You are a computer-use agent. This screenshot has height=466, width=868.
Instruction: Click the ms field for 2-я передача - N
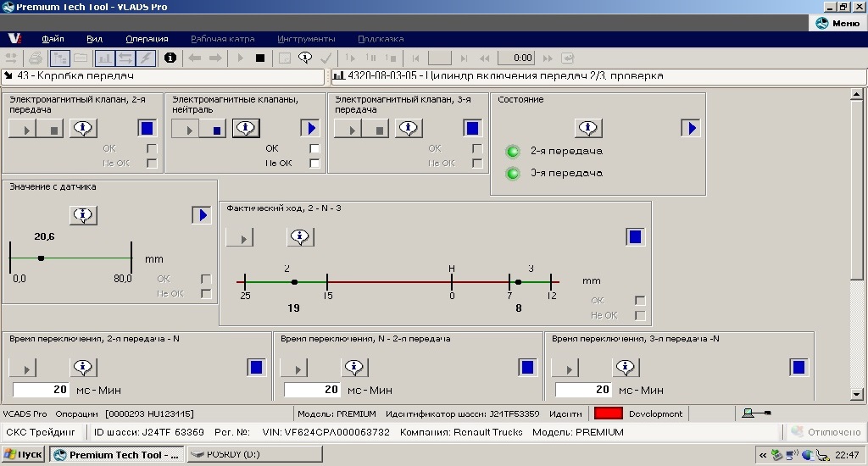(x=41, y=390)
